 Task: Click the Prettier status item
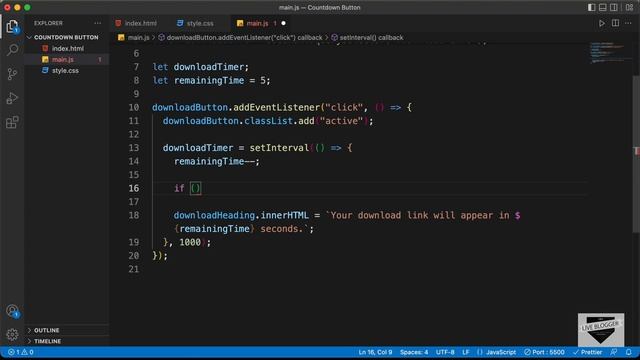click(x=588, y=352)
